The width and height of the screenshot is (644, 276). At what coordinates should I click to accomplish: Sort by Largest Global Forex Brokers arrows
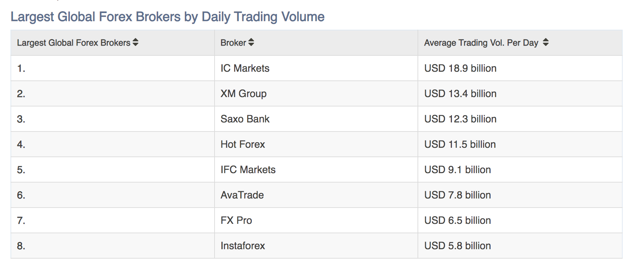coord(135,42)
